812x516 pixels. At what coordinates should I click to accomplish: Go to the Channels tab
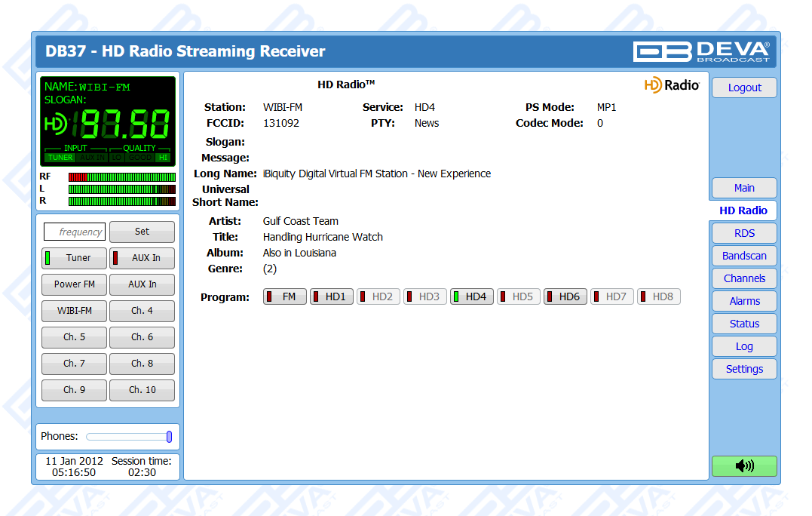tap(743, 278)
